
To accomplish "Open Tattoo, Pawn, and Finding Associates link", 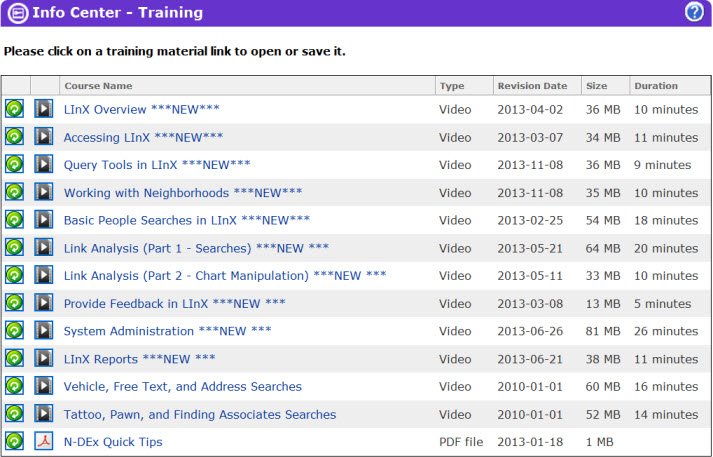I will coord(200,415).
